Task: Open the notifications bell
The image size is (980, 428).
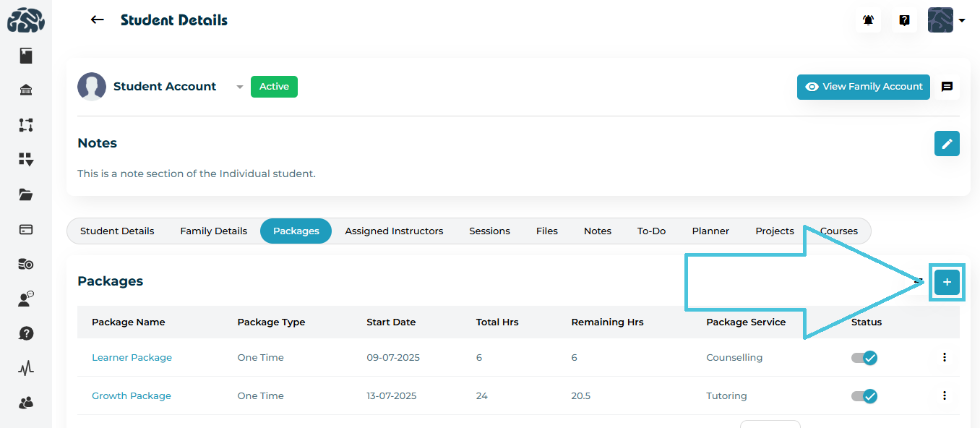Action: click(869, 20)
